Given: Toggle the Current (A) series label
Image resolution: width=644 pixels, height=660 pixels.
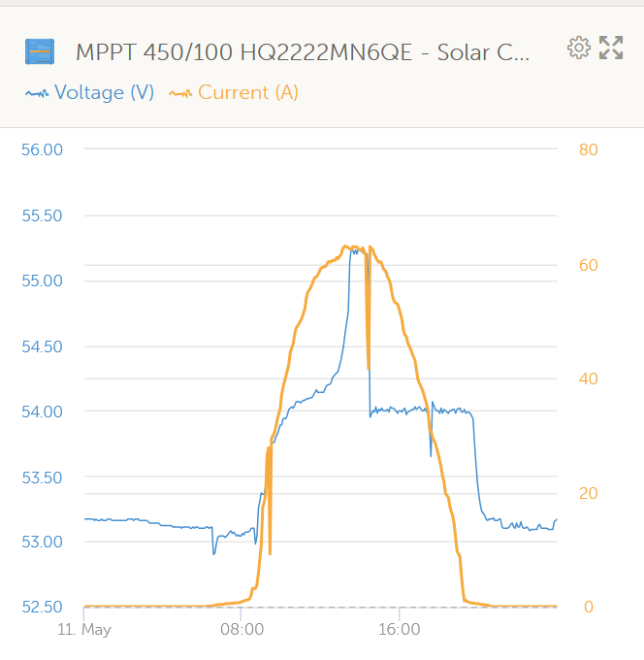Looking at the screenshot, I should 247,93.
